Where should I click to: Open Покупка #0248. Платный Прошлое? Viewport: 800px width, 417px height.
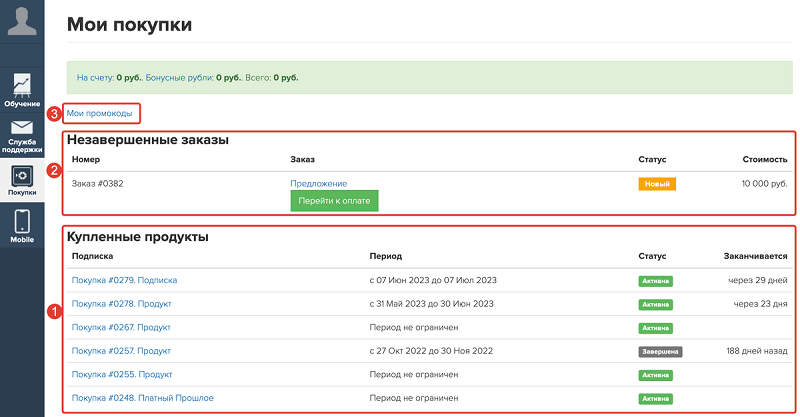tap(142, 398)
